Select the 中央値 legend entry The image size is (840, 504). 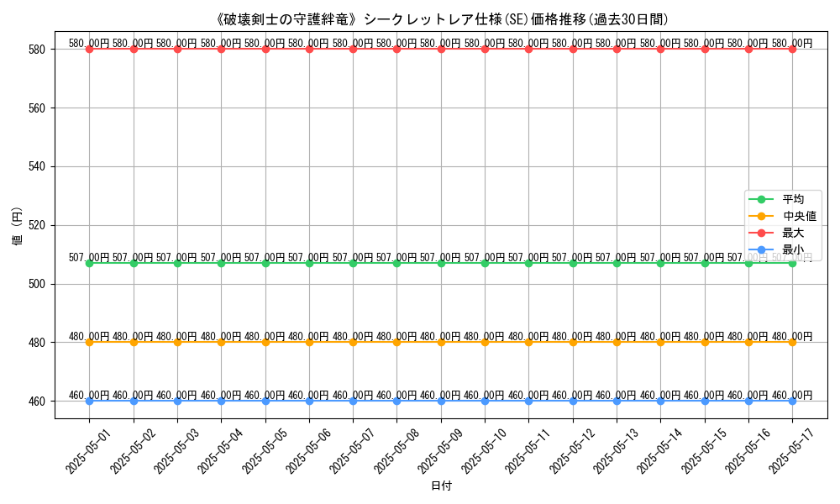pyautogui.click(x=783, y=217)
